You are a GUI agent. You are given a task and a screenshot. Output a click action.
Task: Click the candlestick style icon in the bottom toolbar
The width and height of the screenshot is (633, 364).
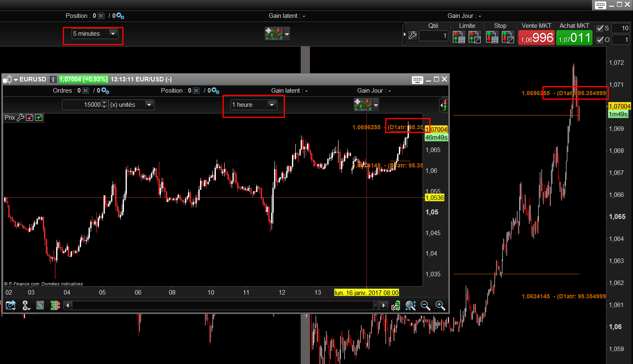tap(396, 305)
